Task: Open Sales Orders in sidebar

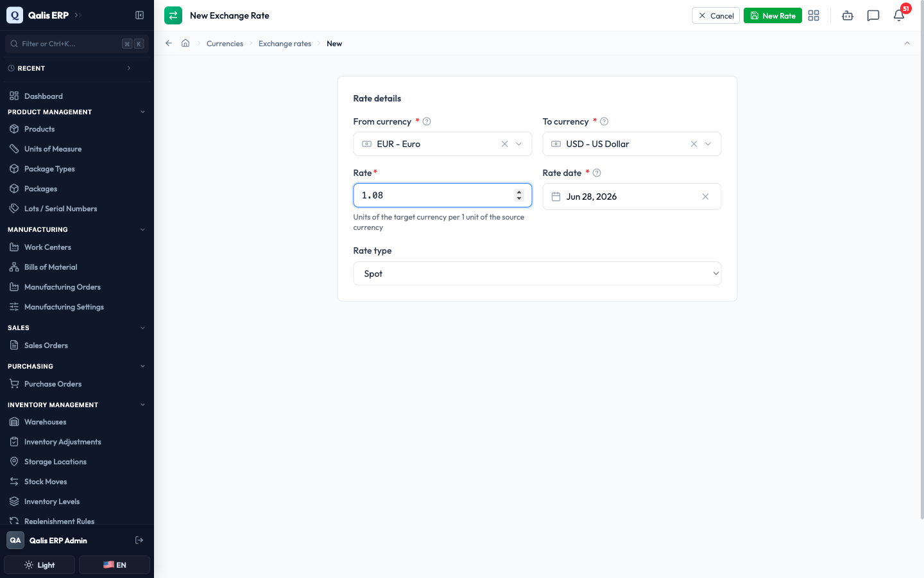Action: pos(77,346)
